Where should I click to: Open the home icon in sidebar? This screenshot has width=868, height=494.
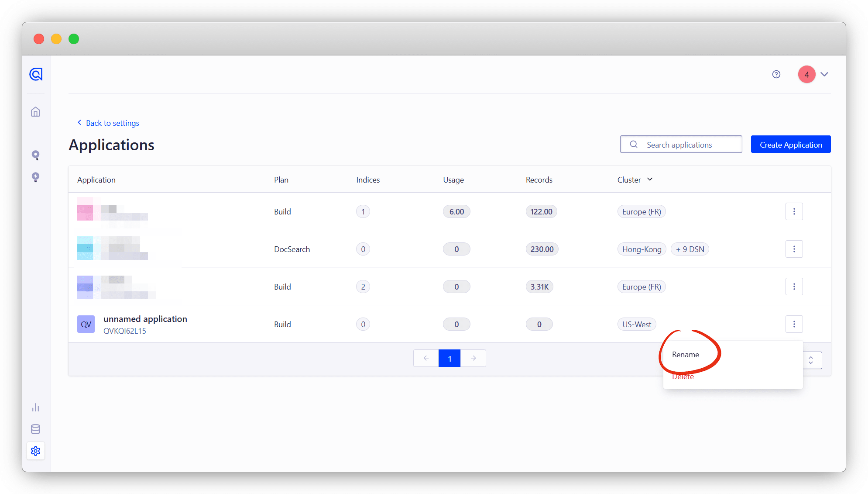pyautogui.click(x=36, y=112)
